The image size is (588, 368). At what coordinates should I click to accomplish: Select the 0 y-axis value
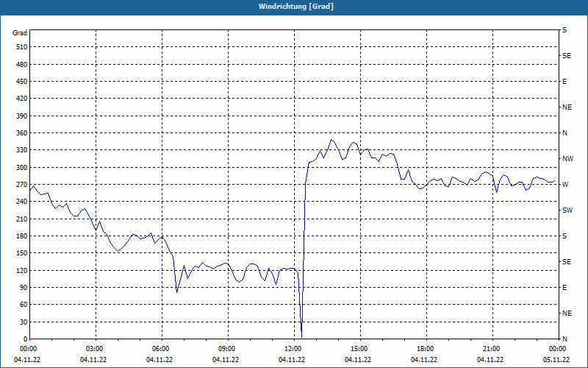click(26, 339)
